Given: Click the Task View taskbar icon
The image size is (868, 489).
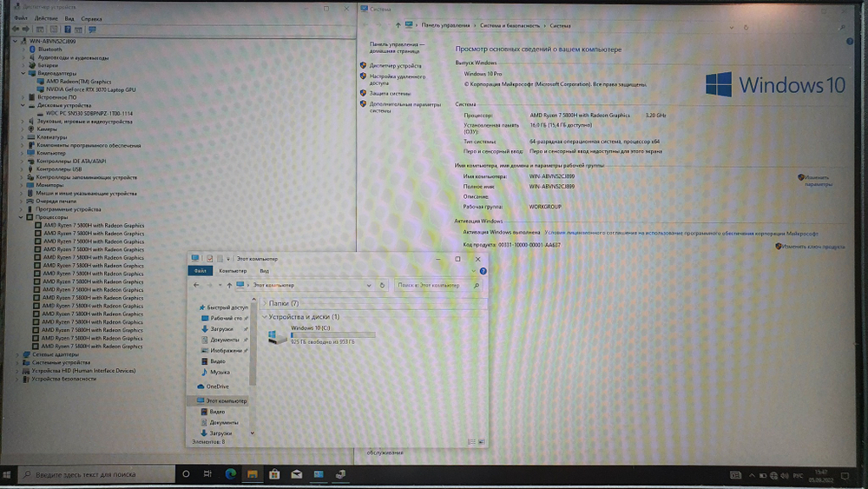Looking at the screenshot, I should tap(207, 474).
